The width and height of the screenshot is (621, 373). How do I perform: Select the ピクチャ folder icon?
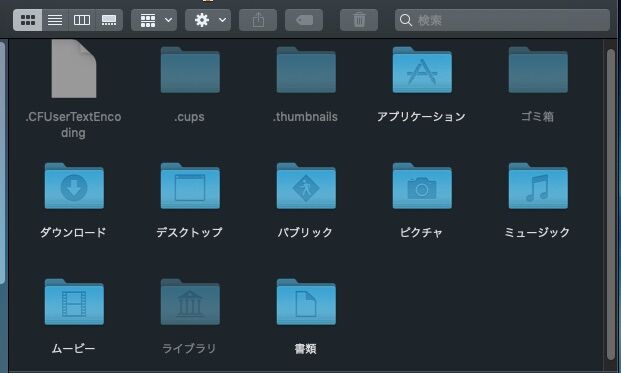tap(422, 186)
